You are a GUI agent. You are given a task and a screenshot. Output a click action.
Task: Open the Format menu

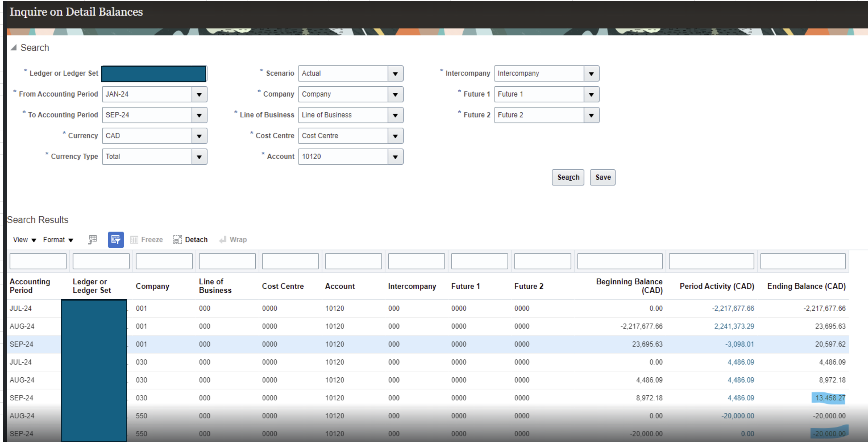click(x=58, y=240)
